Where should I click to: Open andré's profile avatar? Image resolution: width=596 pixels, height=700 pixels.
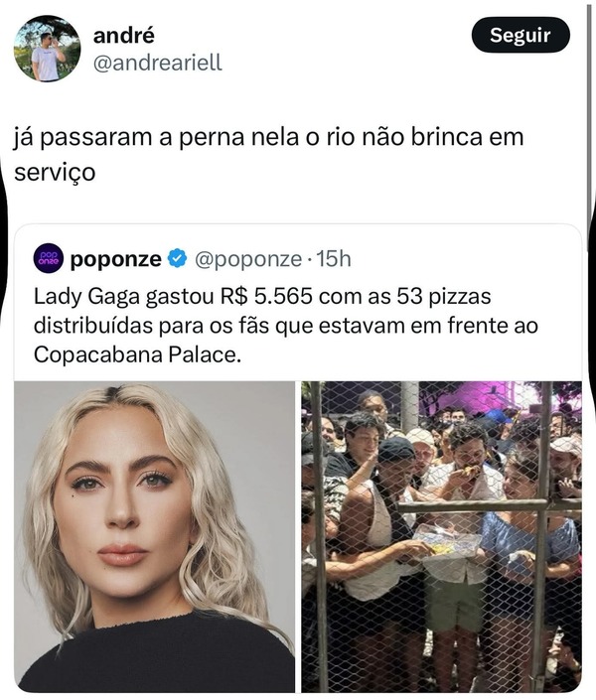pyautogui.click(x=47, y=49)
